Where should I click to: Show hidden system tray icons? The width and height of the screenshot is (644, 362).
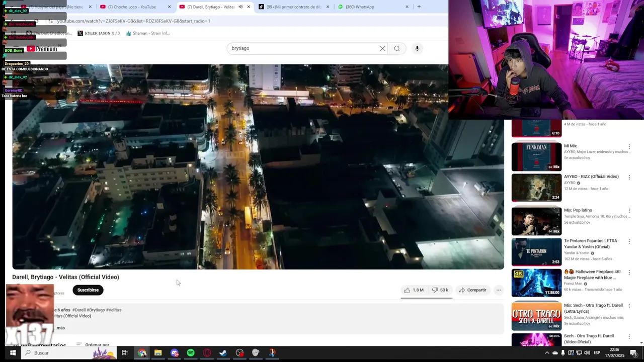click(x=547, y=353)
